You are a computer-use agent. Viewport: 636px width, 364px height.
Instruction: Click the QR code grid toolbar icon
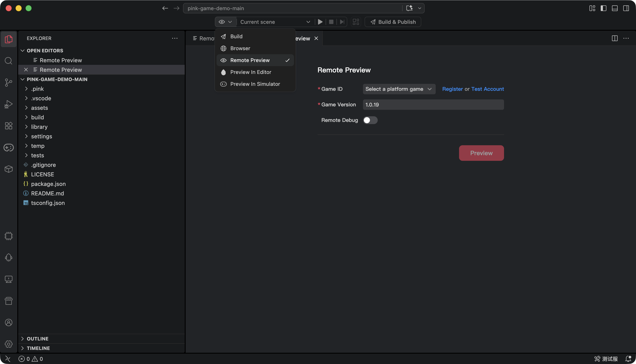click(x=356, y=22)
